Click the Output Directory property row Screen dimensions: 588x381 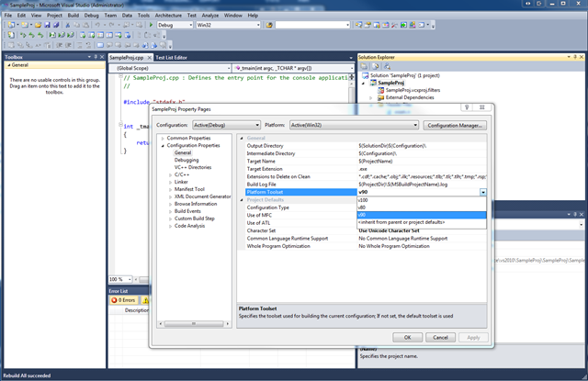click(366, 146)
